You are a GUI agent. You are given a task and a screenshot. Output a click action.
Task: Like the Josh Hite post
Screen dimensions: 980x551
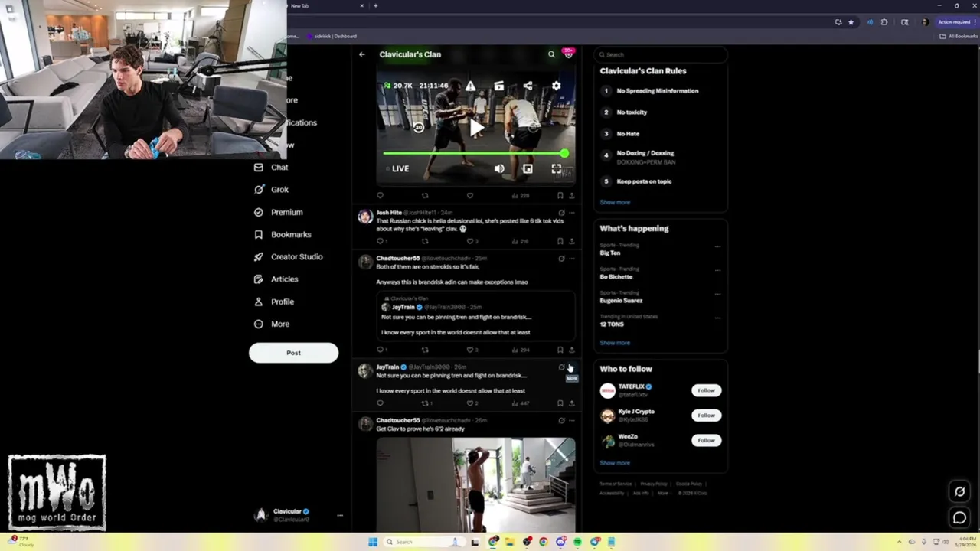point(470,241)
